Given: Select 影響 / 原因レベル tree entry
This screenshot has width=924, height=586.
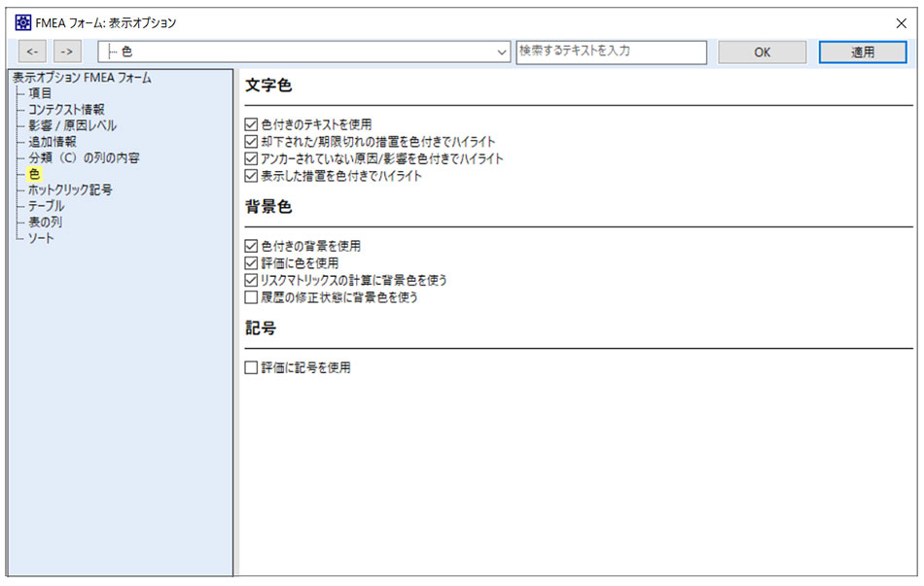Looking at the screenshot, I should pos(73,125).
